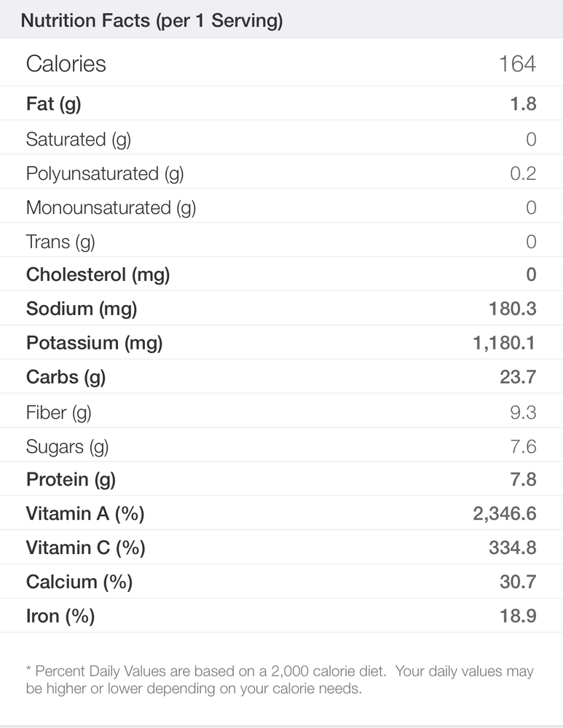This screenshot has height=728, width=563.
Task: Select the Protein (g) row
Action: [x=281, y=479]
